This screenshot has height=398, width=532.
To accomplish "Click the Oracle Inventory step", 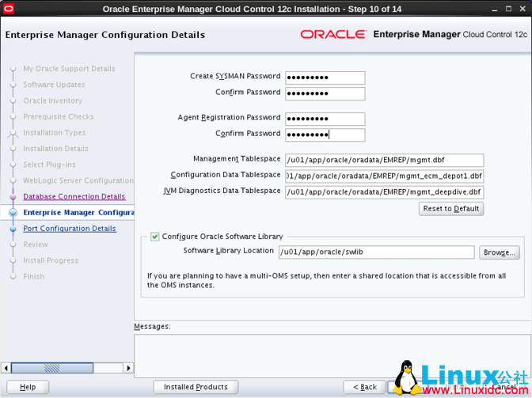I will point(53,100).
